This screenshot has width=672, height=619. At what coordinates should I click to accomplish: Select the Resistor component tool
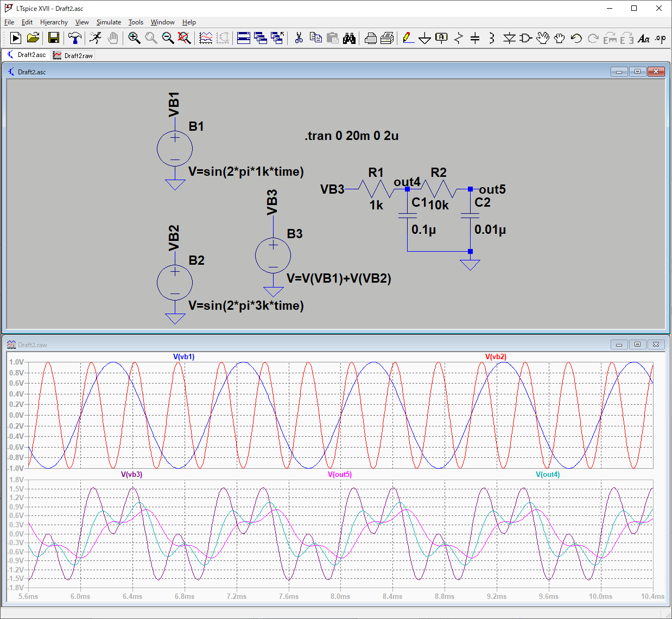[459, 38]
